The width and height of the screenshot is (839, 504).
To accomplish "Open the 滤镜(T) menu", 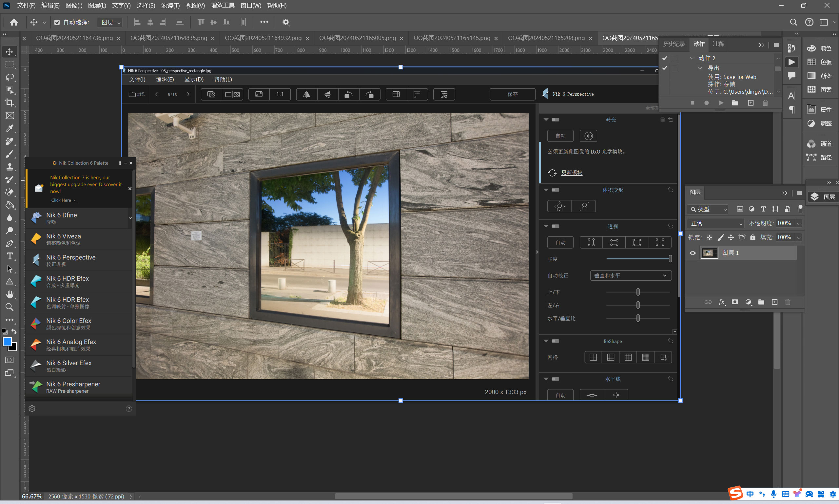I will 170,6.
